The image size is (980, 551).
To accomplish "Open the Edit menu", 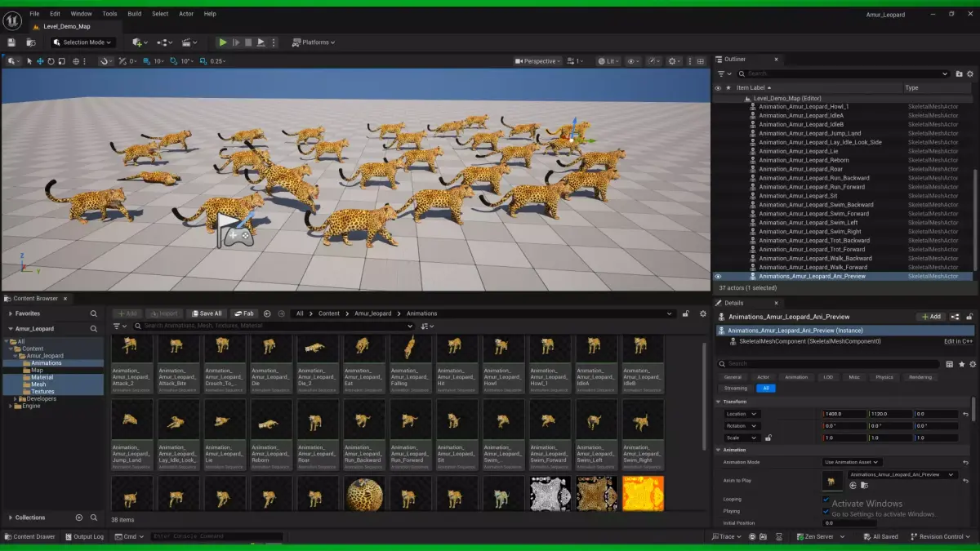I will [55, 14].
